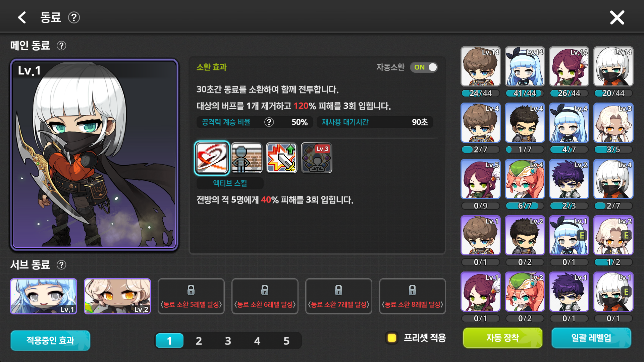
Task: Open the 적용중인 효과 button
Action: 50,341
